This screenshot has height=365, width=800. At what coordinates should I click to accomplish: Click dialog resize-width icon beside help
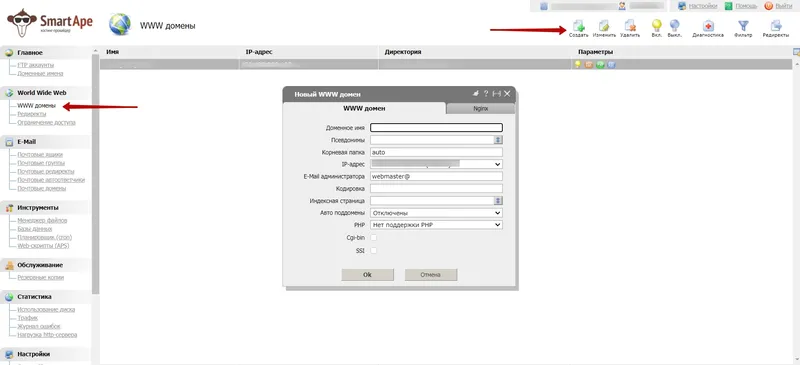tap(496, 94)
